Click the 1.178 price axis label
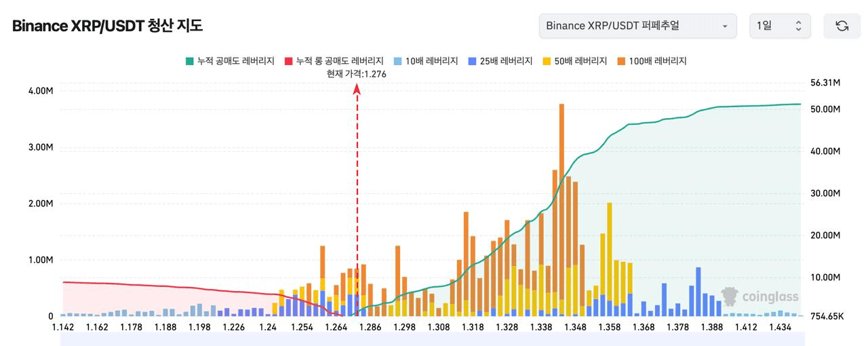Viewport: 868px width, 346px height. (x=132, y=327)
